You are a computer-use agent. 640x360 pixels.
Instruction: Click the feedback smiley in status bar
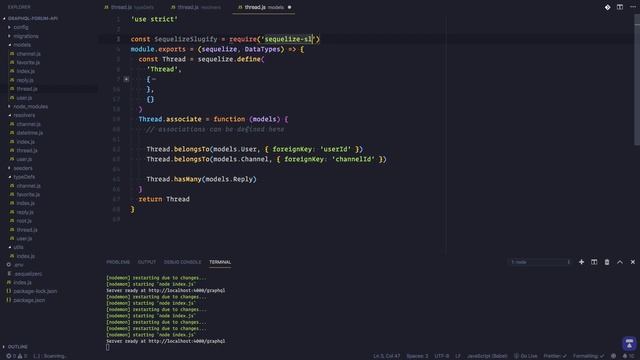[613, 356]
